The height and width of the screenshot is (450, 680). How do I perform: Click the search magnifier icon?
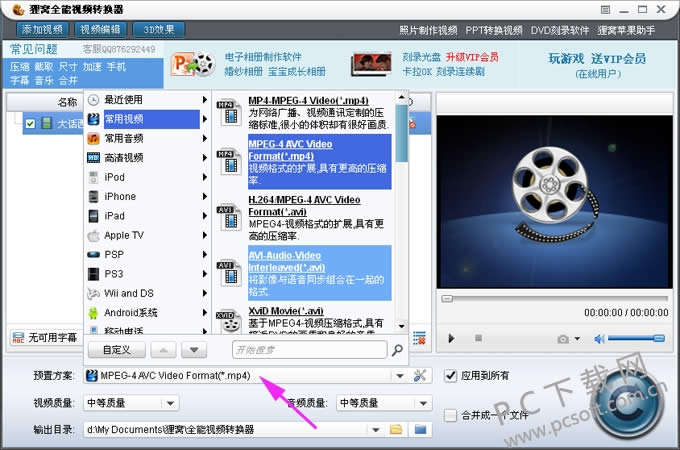pyautogui.click(x=397, y=350)
